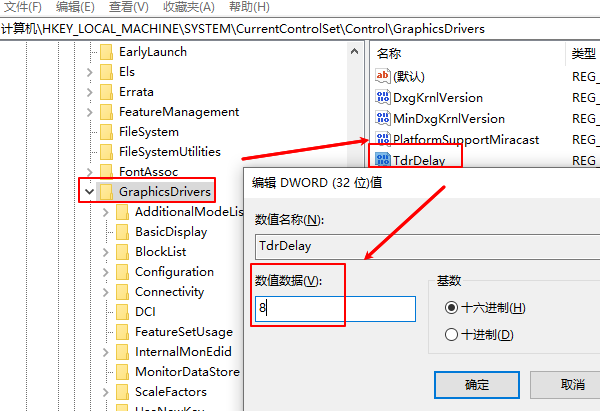
Task: Select the MonitorDataStore folder icon
Action: point(122,372)
